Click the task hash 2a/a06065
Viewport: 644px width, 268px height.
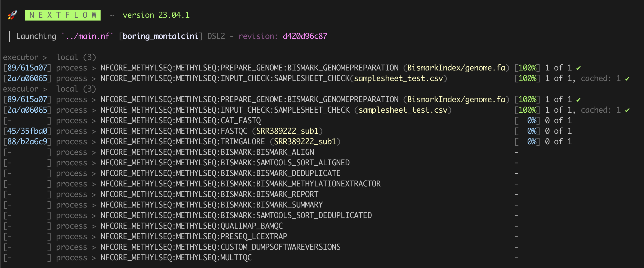coord(27,78)
